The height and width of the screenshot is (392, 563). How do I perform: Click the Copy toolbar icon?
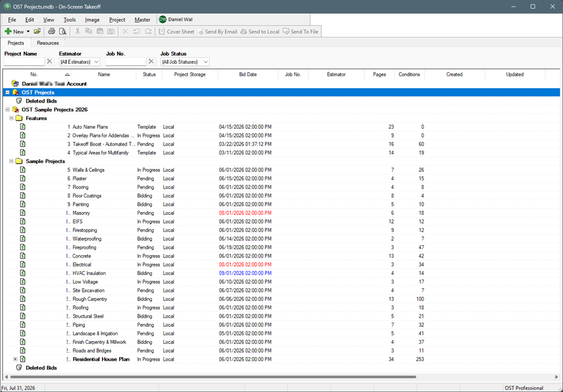click(89, 32)
